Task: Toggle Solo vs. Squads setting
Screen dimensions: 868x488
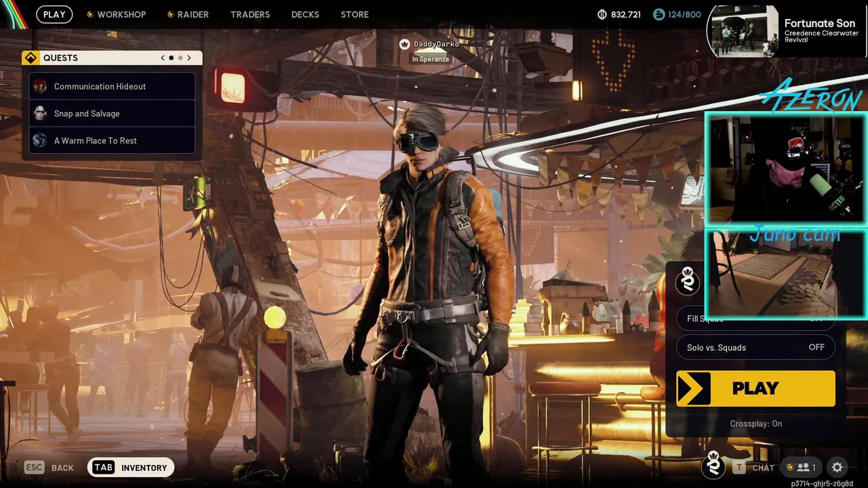Action: (755, 347)
